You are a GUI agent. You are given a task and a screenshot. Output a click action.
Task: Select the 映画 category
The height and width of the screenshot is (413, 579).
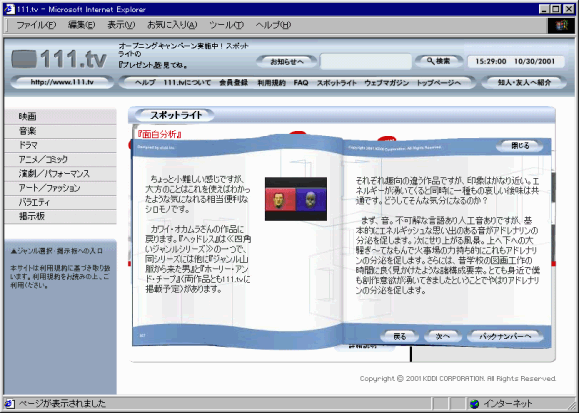tap(61, 116)
